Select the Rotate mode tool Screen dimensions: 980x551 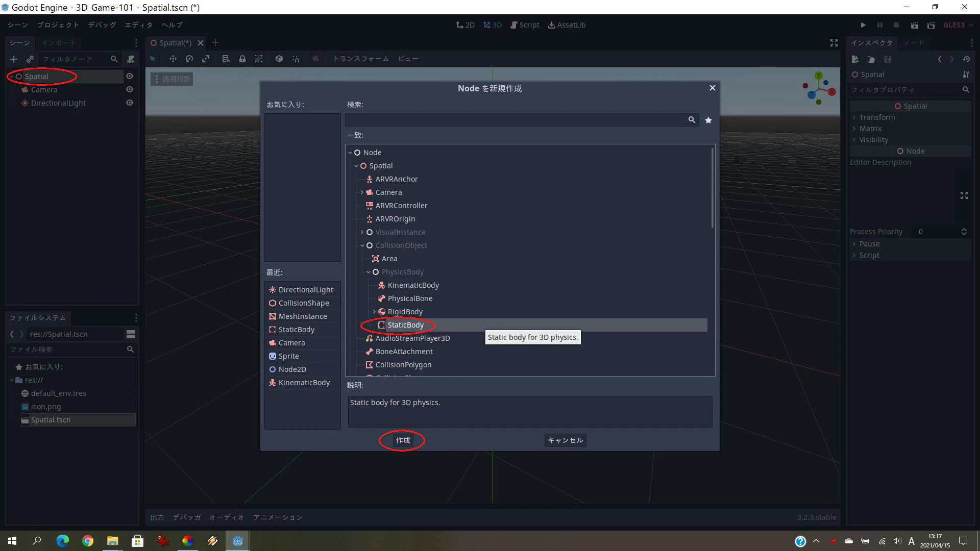(x=189, y=59)
